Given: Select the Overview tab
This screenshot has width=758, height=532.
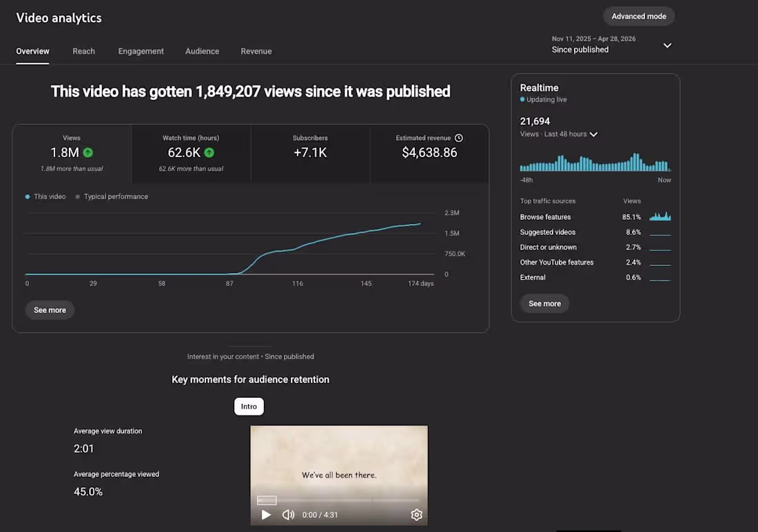Looking at the screenshot, I should (x=32, y=51).
